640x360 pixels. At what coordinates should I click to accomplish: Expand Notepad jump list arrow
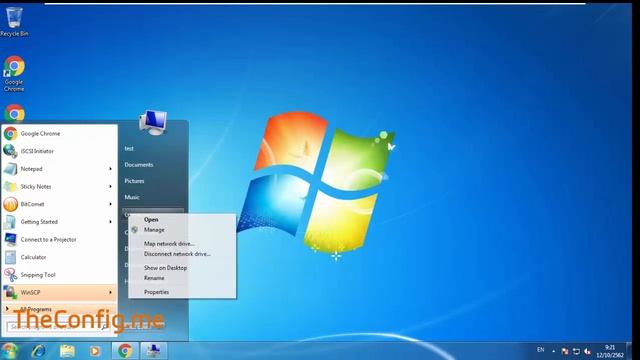tap(110, 169)
